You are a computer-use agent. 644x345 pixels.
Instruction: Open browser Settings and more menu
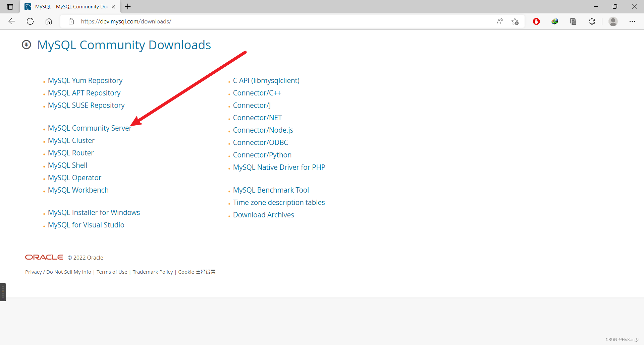tap(632, 21)
